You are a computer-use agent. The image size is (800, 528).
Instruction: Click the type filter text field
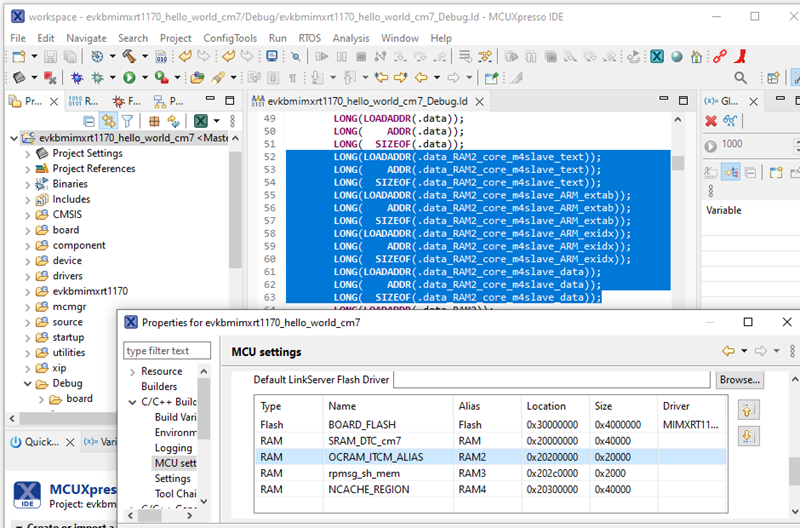click(167, 351)
